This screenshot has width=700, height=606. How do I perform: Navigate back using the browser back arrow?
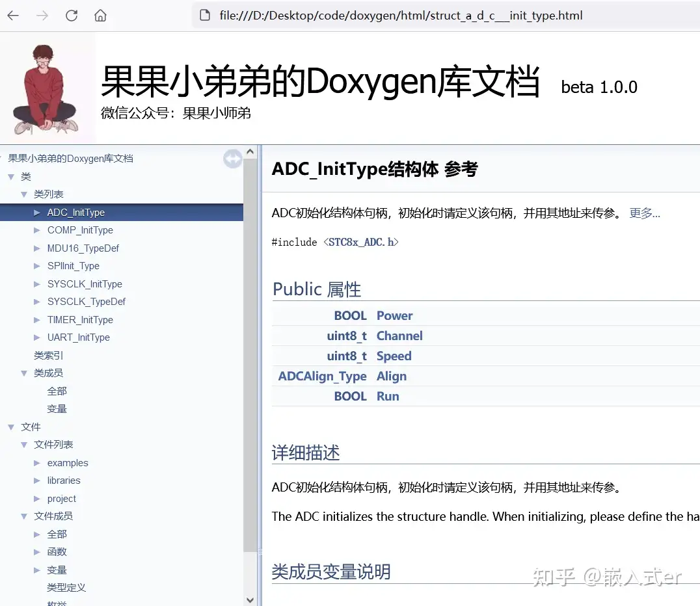click(x=13, y=15)
